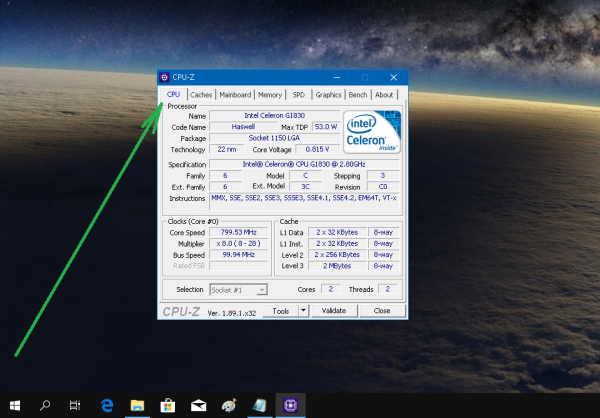600x418 pixels.
Task: Click the CPU-Z taskbar icon
Action: coord(290,405)
